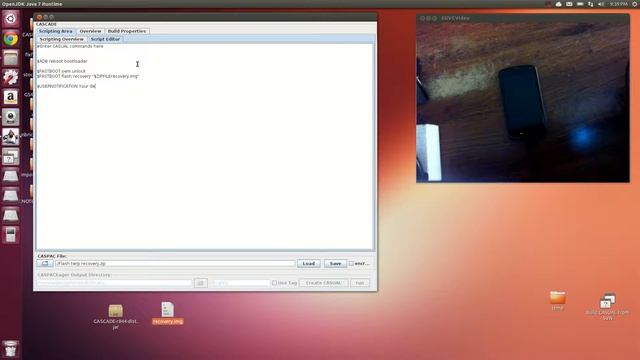This screenshot has height=360, width=640.
Task: Toggle the Use Tag checkbox
Action: pos(274,283)
